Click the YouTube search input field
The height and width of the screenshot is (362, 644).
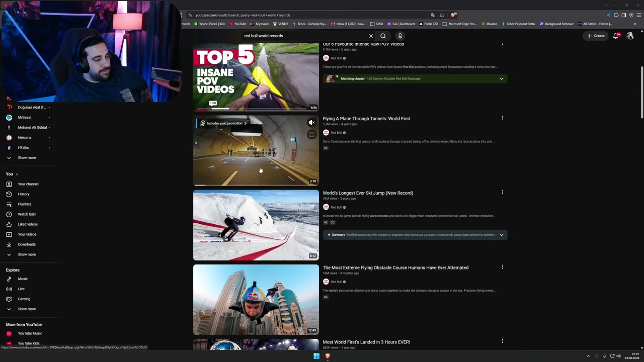[x=304, y=36]
